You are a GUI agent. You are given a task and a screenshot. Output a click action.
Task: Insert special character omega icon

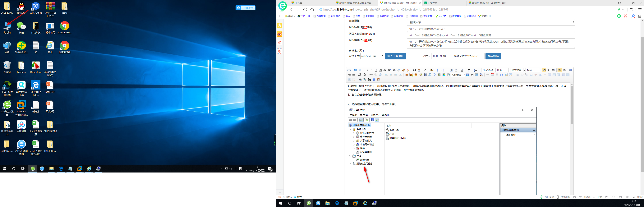click(x=502, y=75)
